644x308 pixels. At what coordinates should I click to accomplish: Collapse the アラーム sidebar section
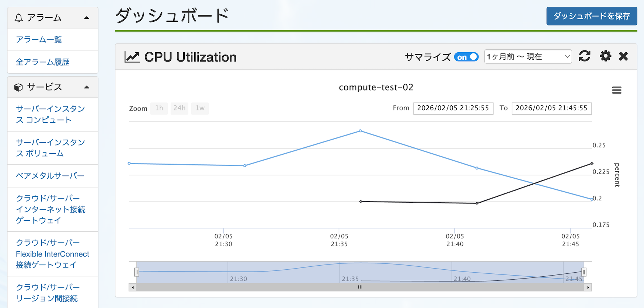click(87, 18)
